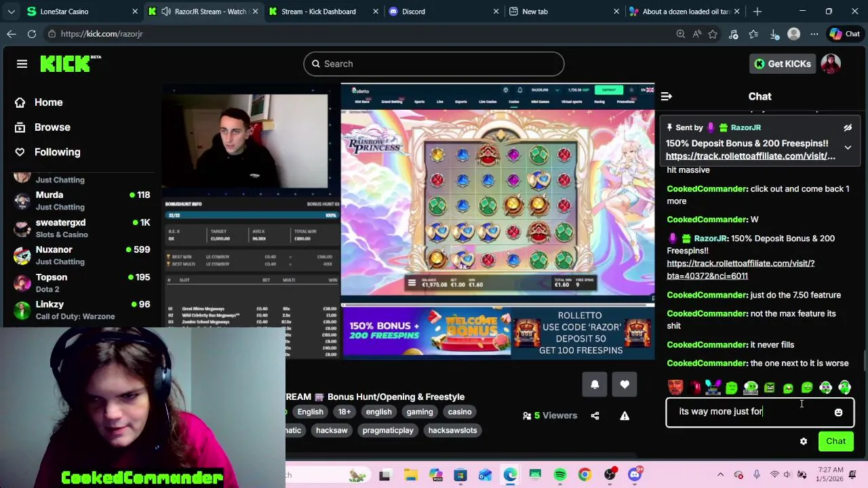Open browser profile icon

tap(793, 34)
